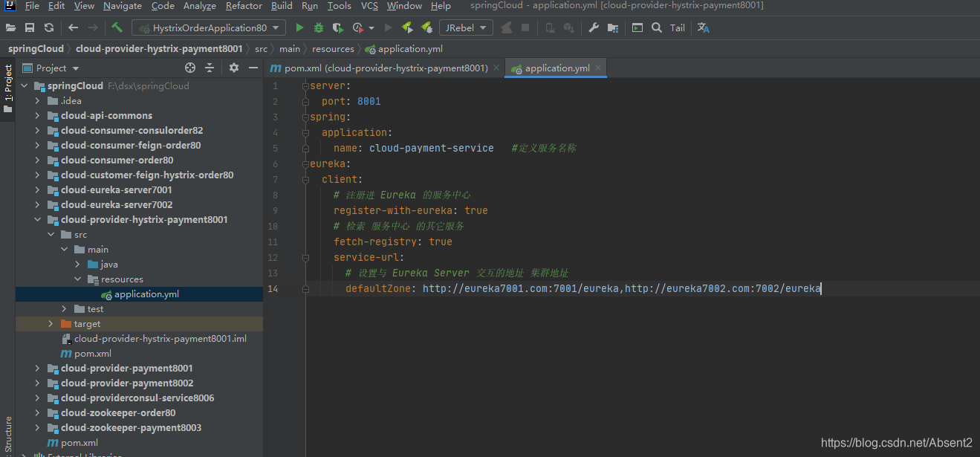Click 'src' in the breadcrumb bar
Image resolution: width=980 pixels, height=457 pixels.
click(x=261, y=48)
